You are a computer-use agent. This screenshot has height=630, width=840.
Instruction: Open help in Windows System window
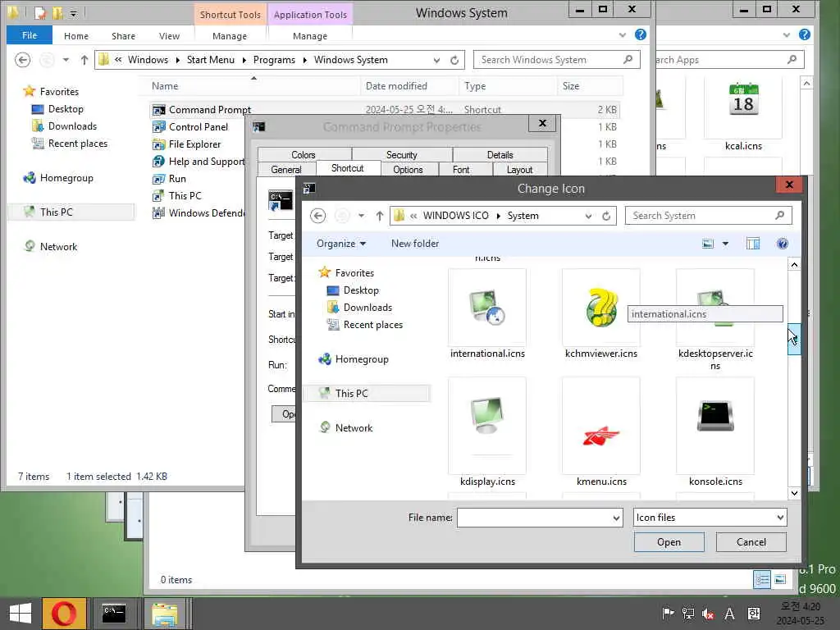[640, 34]
